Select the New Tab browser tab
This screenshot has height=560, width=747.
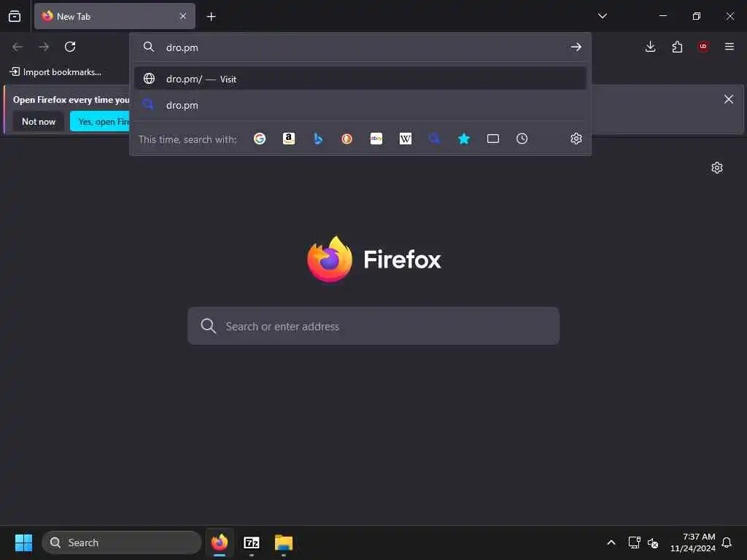(115, 16)
